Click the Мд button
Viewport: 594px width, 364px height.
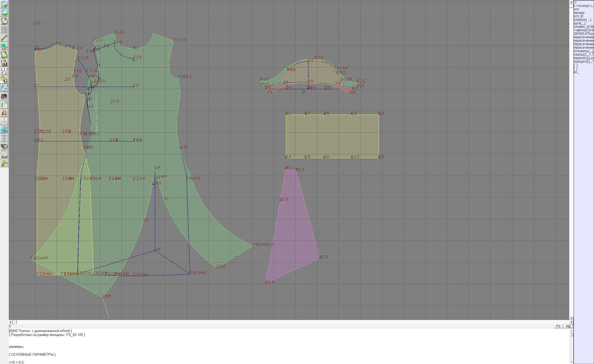568,326
